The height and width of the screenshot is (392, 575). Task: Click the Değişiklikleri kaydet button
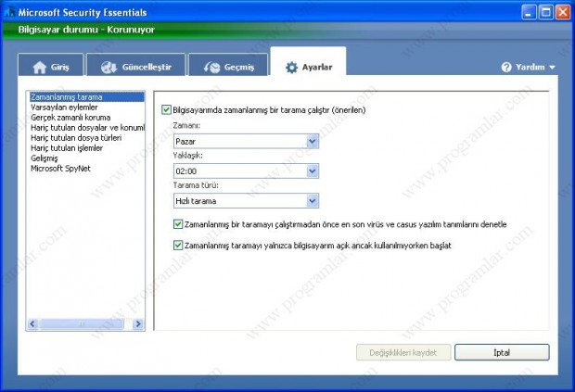pyautogui.click(x=403, y=352)
